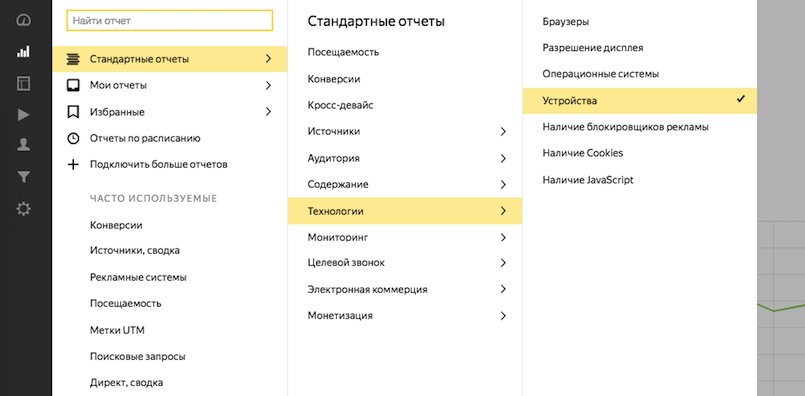
Task: Select the Монетизация category
Action: [x=405, y=316]
